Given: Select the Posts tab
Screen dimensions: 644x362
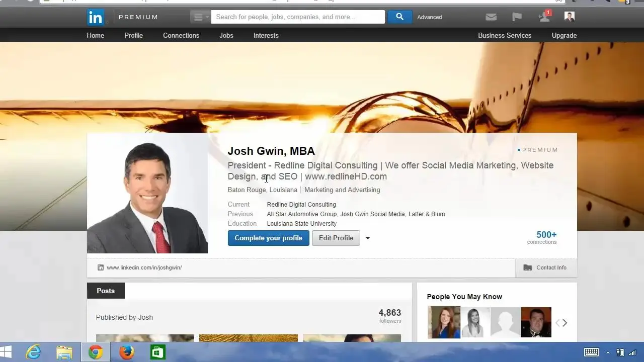Looking at the screenshot, I should point(106,291).
